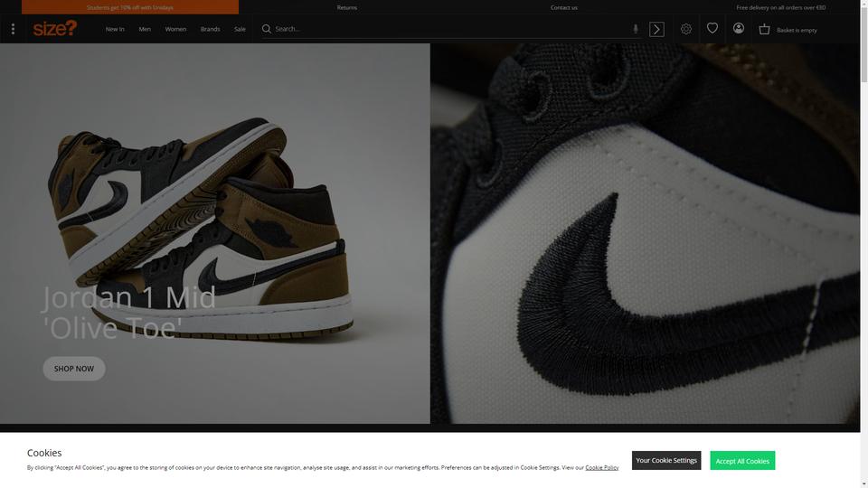This screenshot has height=488, width=868.
Task: Click the size? logo
Action: click(x=55, y=28)
